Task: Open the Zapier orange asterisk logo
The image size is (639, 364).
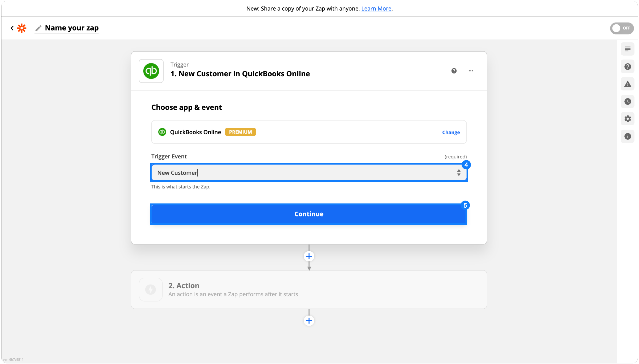Action: click(x=22, y=28)
